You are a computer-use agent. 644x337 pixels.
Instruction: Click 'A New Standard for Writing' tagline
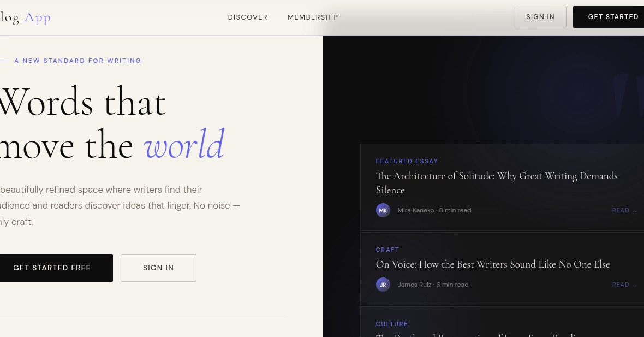point(77,61)
